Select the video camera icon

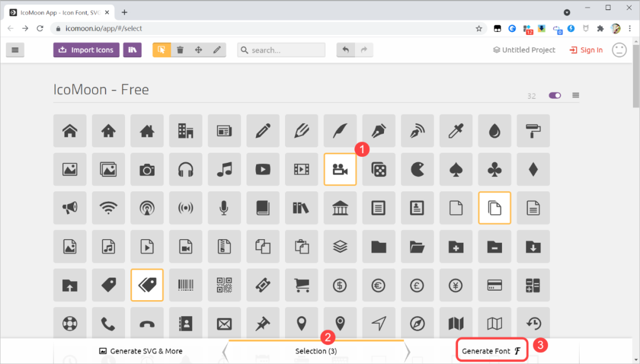click(x=340, y=169)
